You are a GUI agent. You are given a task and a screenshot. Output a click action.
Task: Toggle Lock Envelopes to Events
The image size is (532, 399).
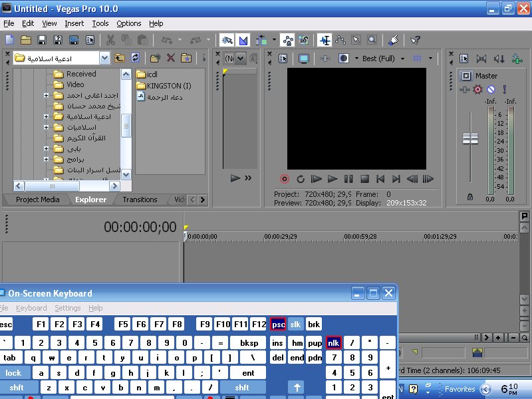288,41
